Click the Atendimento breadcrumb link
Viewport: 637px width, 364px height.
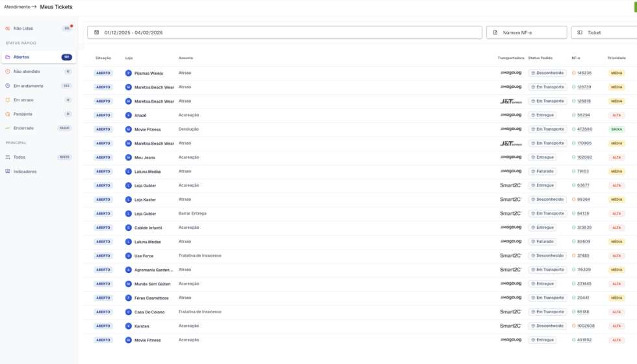(x=17, y=7)
